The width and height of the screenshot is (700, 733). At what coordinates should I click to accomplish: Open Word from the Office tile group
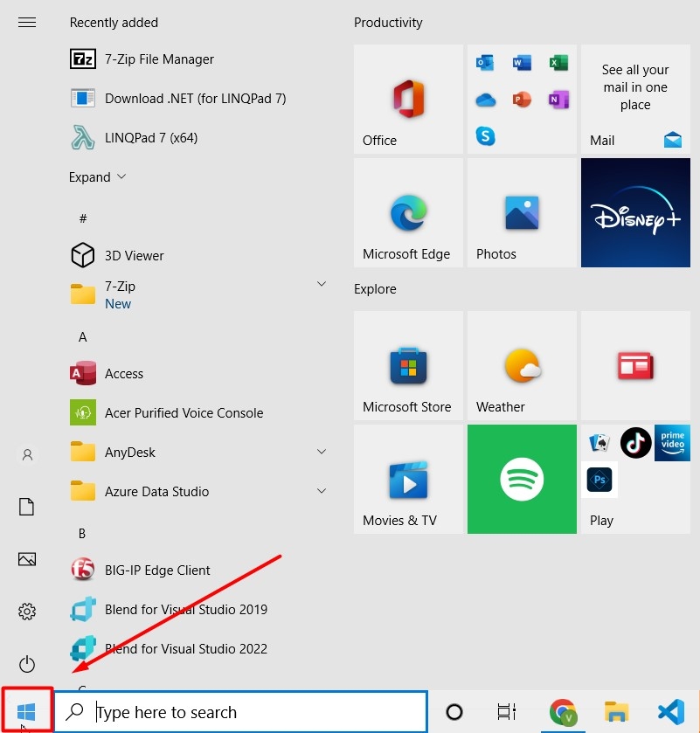pyautogui.click(x=523, y=62)
